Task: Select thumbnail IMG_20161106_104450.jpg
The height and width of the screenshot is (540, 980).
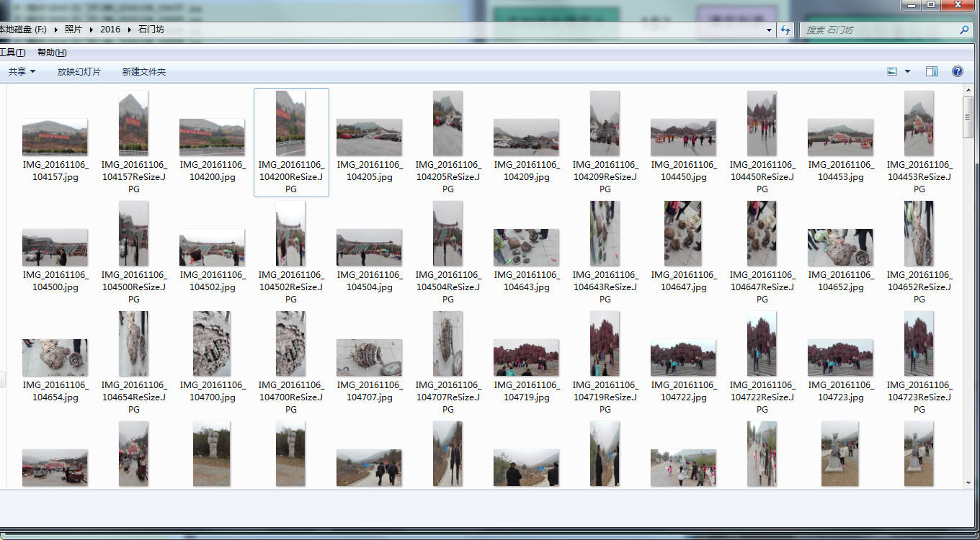Action: coord(683,137)
